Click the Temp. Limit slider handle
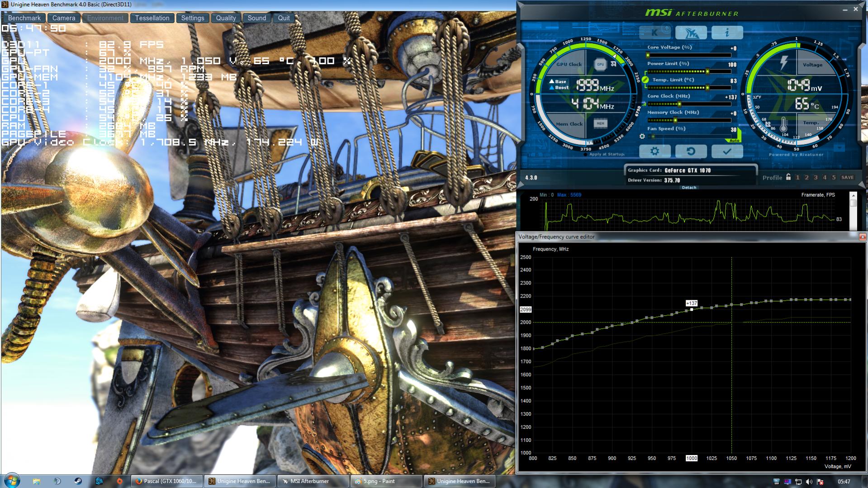The width and height of the screenshot is (868, 488). point(707,88)
